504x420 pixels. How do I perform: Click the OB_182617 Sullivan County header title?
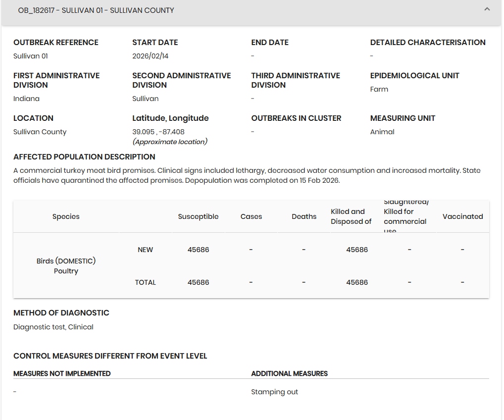coord(96,10)
